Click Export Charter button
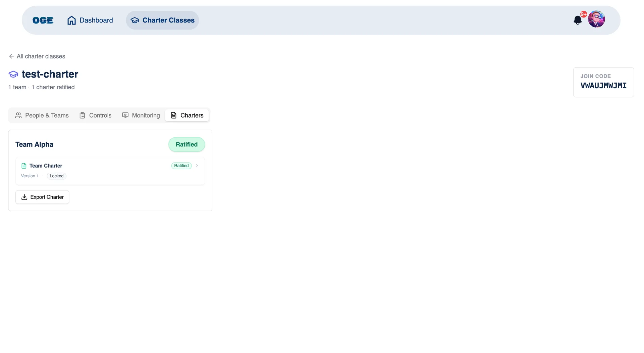 pos(42,197)
